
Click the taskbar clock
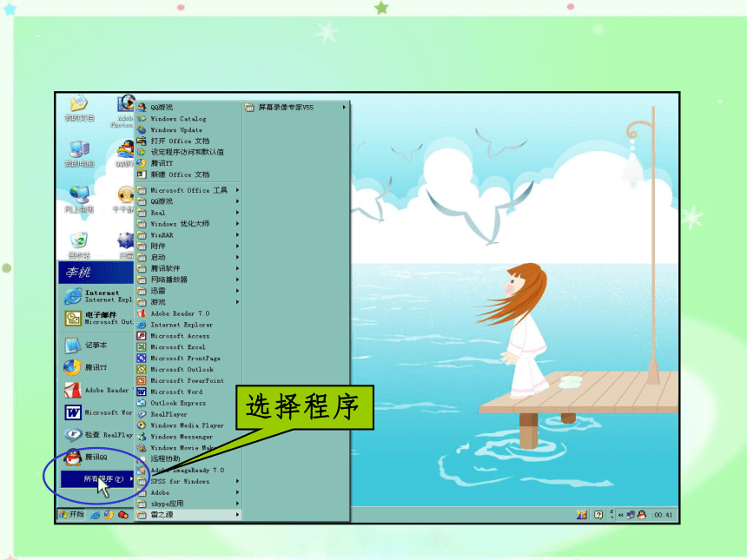coord(663,515)
